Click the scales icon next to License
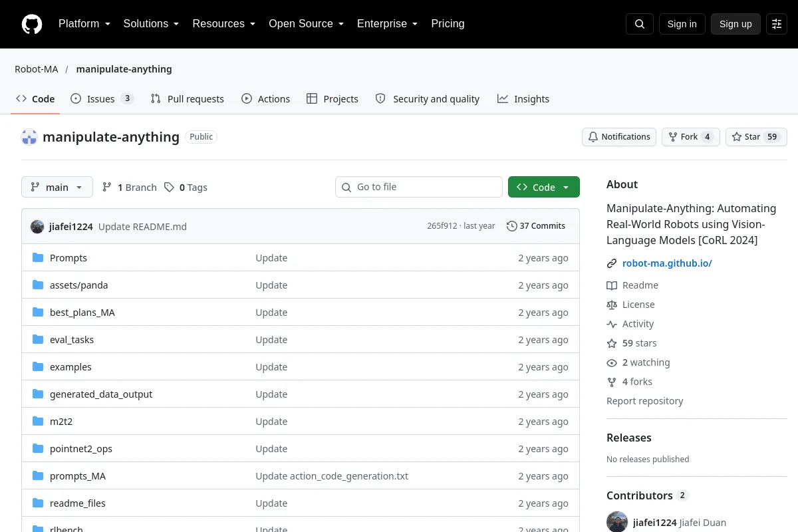 tap(612, 305)
